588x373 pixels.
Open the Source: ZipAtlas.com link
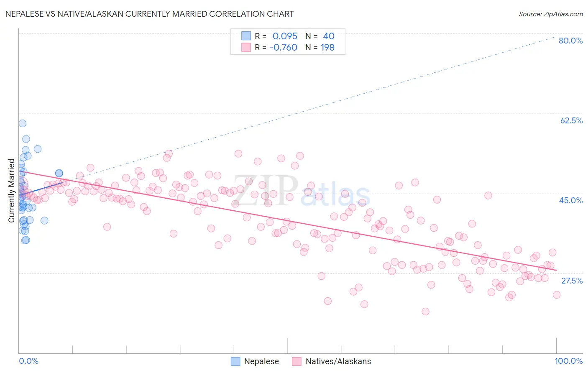(551, 14)
